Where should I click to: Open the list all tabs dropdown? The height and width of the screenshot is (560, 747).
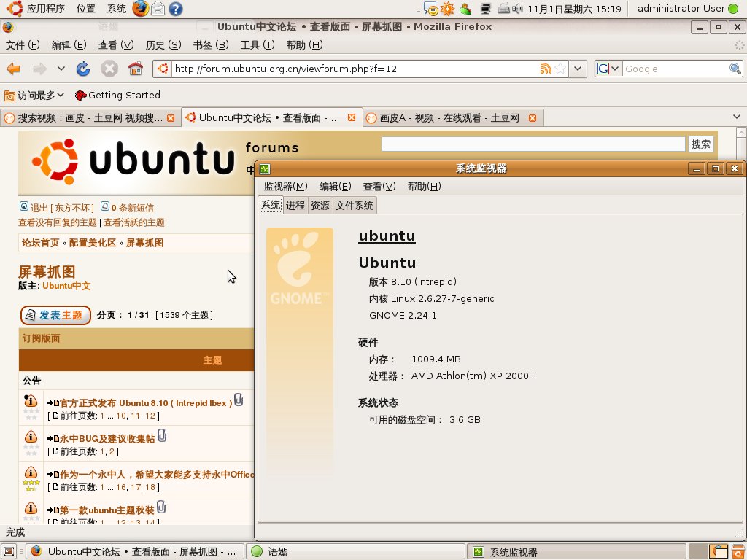(737, 117)
